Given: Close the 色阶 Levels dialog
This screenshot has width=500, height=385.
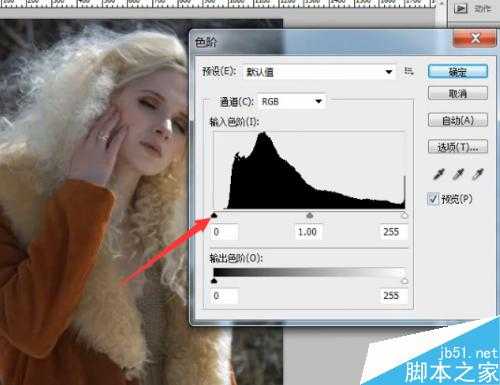Looking at the screenshot, I should [475, 38].
